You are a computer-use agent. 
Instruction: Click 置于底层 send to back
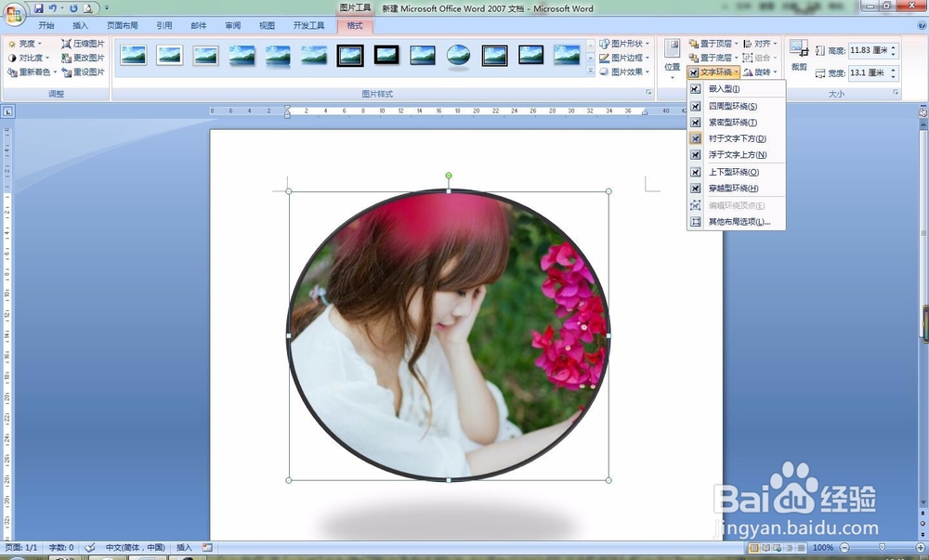pos(713,58)
